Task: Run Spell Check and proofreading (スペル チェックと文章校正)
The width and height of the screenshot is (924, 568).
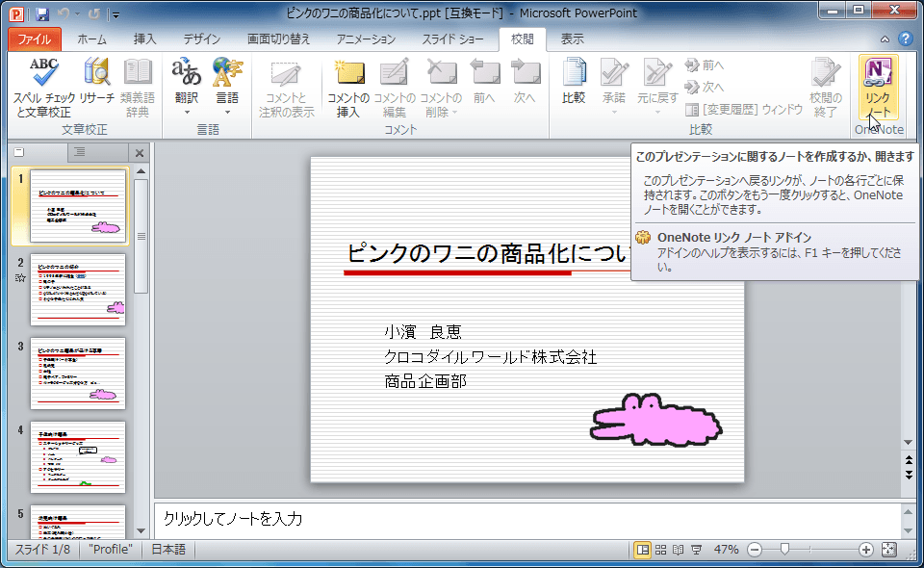Action: (x=44, y=88)
